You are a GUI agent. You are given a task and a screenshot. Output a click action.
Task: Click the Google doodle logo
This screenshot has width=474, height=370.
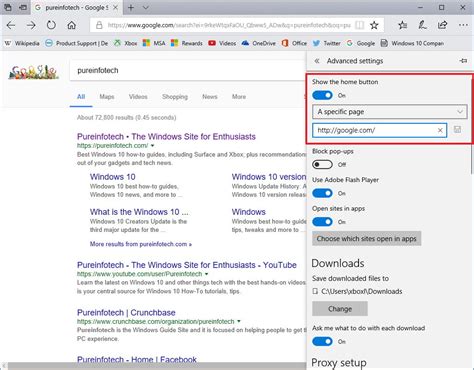tap(34, 72)
